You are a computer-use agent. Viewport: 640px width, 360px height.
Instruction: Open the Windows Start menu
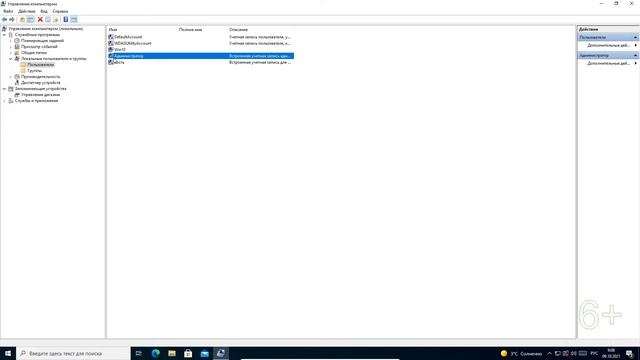8,353
